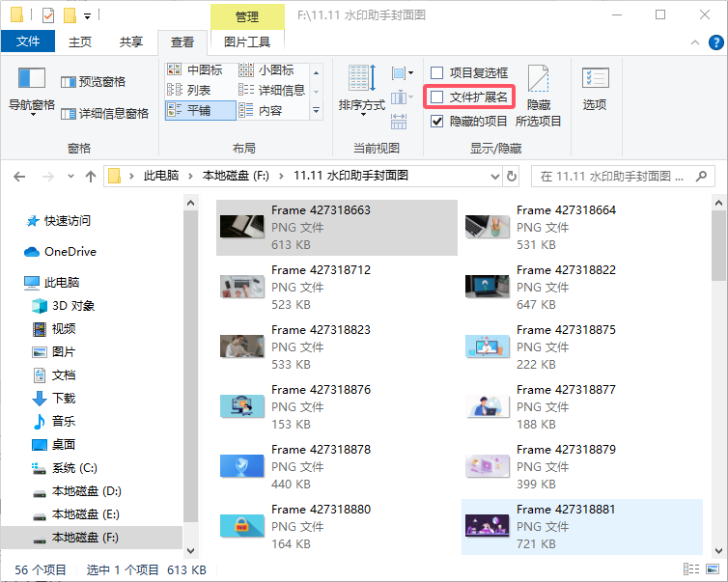Expand the layout gallery more arrow
This screenshot has height=582, width=728.
pyautogui.click(x=316, y=110)
